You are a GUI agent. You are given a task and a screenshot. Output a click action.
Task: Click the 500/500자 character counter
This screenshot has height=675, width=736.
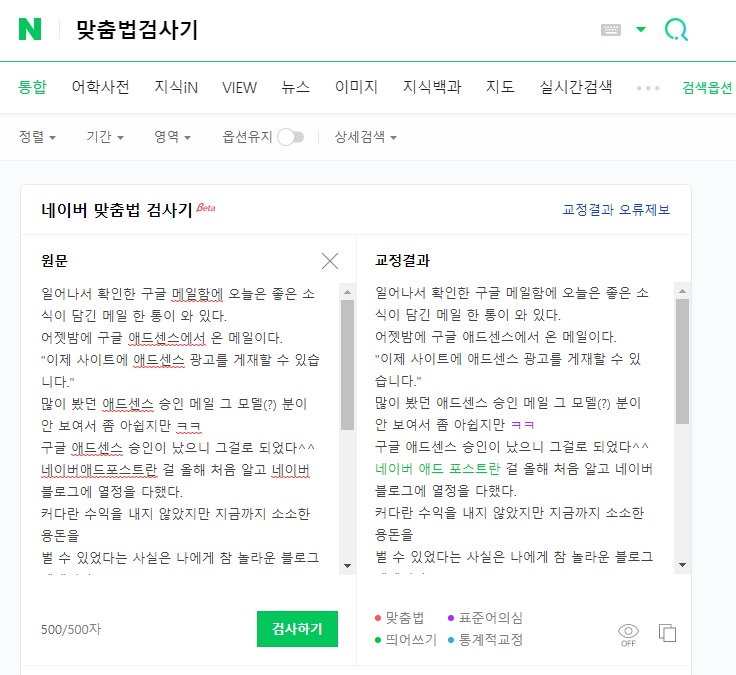71,629
